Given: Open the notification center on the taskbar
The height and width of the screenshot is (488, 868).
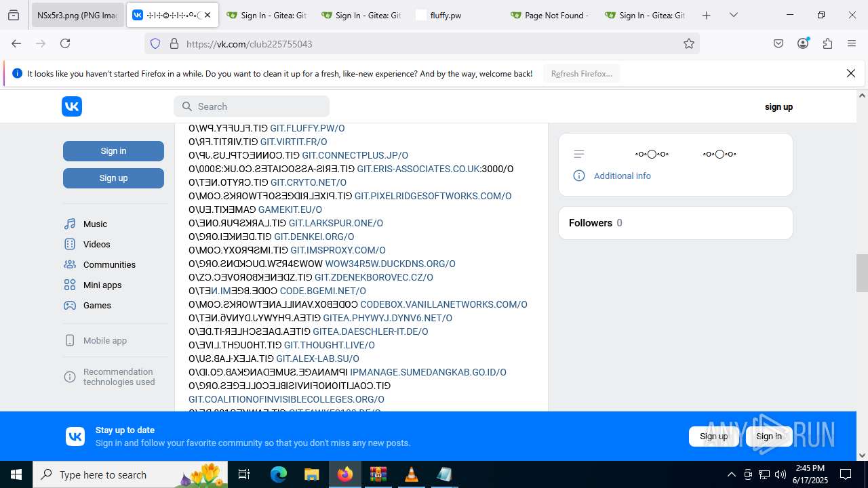Looking at the screenshot, I should pyautogui.click(x=846, y=474).
